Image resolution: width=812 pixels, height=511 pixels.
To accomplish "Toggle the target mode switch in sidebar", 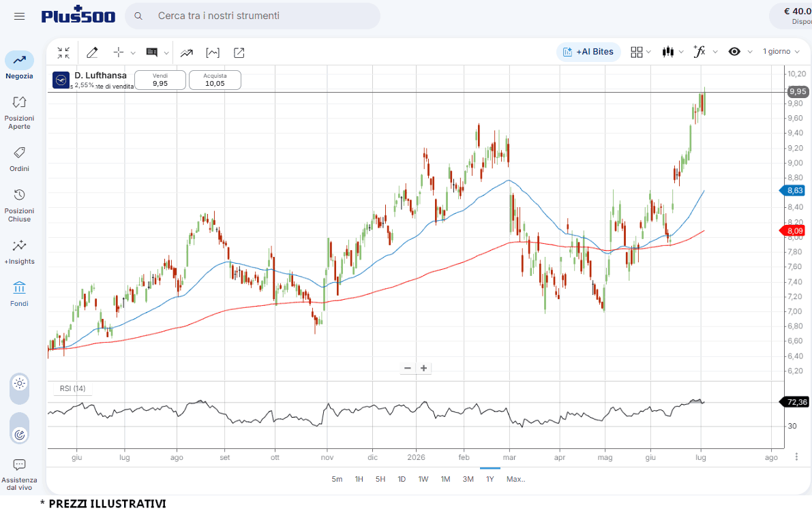I will tap(20, 435).
